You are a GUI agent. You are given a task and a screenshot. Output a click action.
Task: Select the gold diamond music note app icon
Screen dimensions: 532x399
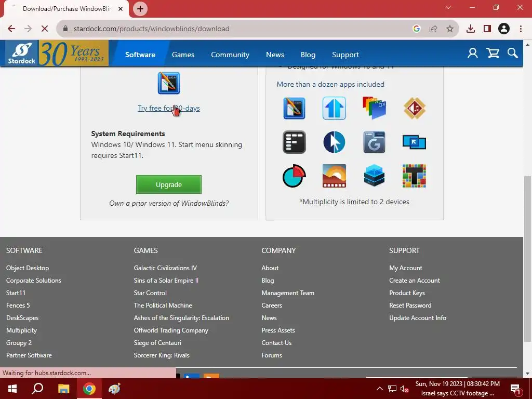tap(414, 108)
